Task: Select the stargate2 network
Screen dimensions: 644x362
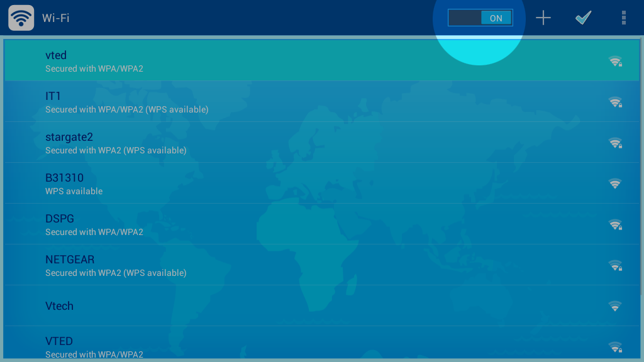Action: point(322,142)
